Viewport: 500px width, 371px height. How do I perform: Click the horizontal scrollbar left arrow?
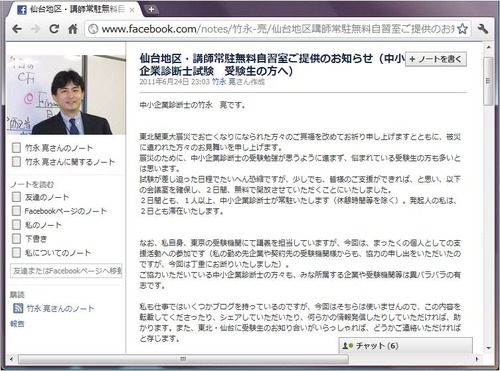(x=11, y=359)
